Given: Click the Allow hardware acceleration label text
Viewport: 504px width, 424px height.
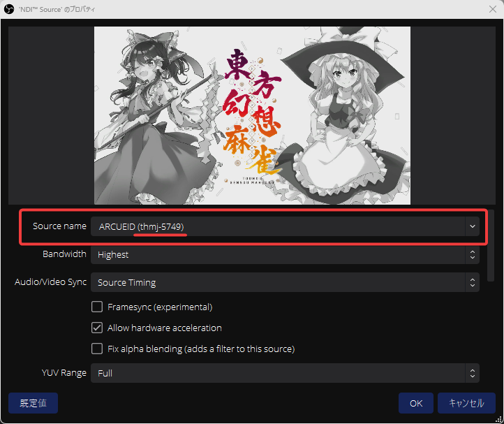Looking at the screenshot, I should 165,328.
